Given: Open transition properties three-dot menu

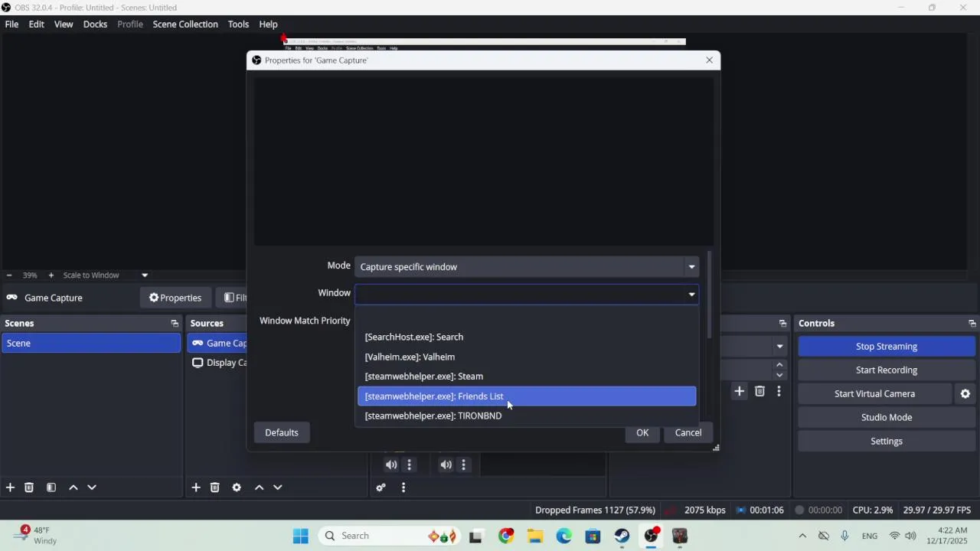Looking at the screenshot, I should [779, 391].
